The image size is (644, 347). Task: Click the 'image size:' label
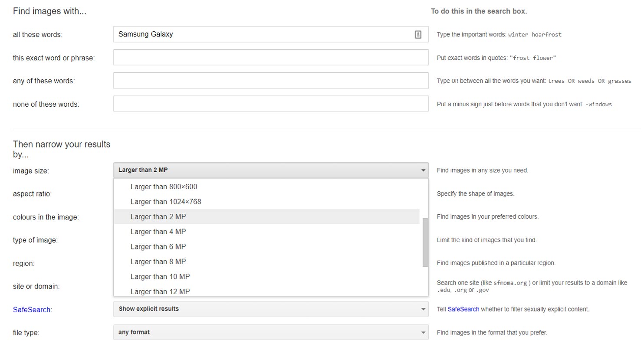[x=31, y=171]
